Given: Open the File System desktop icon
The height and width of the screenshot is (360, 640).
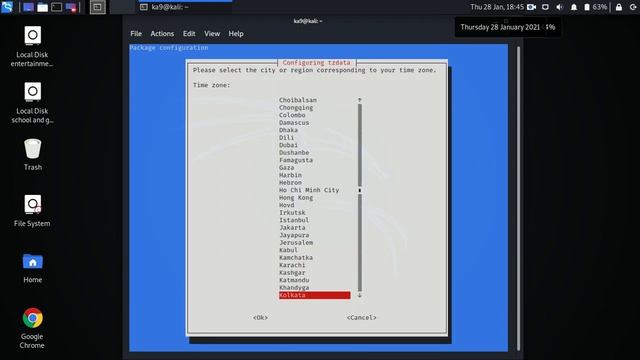Looking at the screenshot, I should pyautogui.click(x=32, y=211).
